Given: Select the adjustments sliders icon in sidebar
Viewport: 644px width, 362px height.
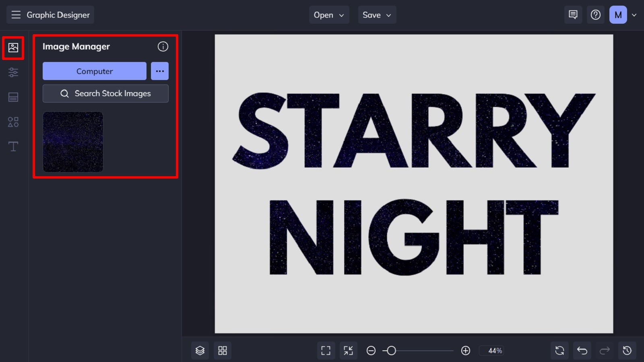Looking at the screenshot, I should tap(13, 72).
